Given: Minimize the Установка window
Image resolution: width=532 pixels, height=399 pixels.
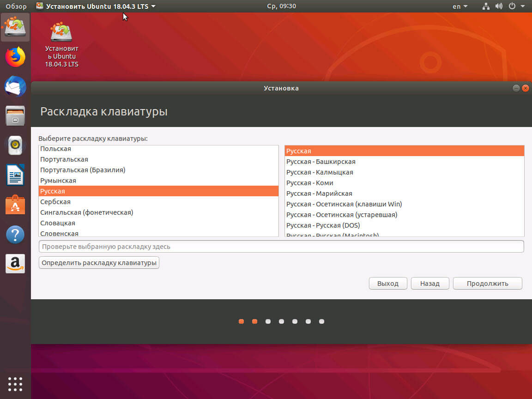Looking at the screenshot, I should (x=516, y=88).
